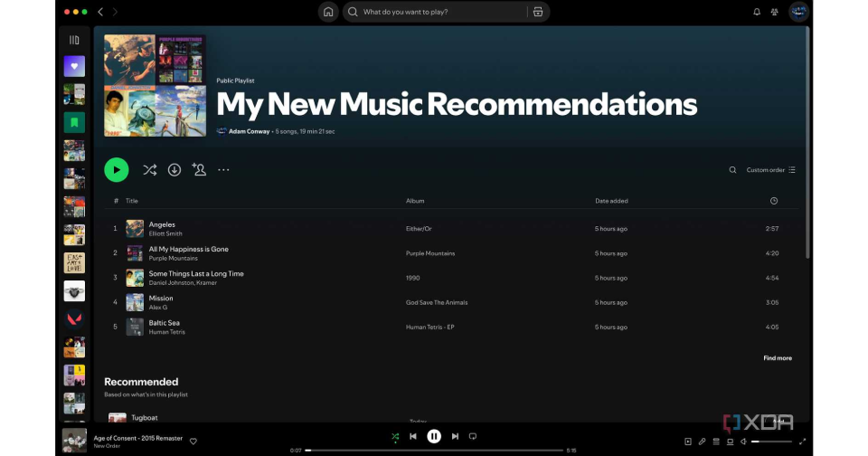Open the user profile avatar menu
The image size is (868, 456).
click(798, 12)
